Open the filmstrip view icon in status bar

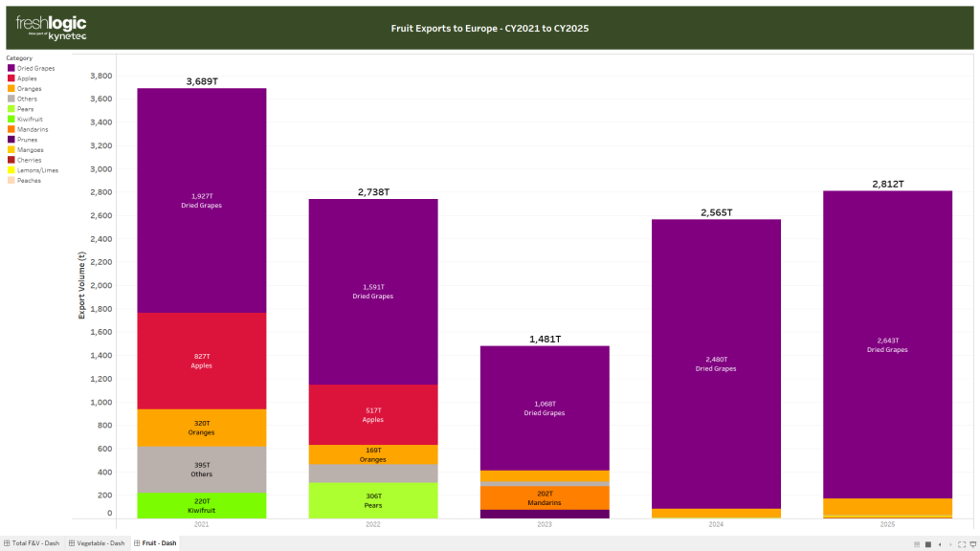click(917, 544)
